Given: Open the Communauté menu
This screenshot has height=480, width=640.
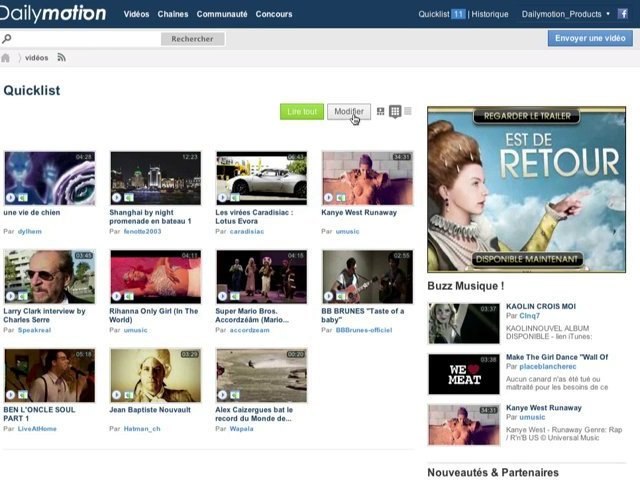Looking at the screenshot, I should 222,14.
